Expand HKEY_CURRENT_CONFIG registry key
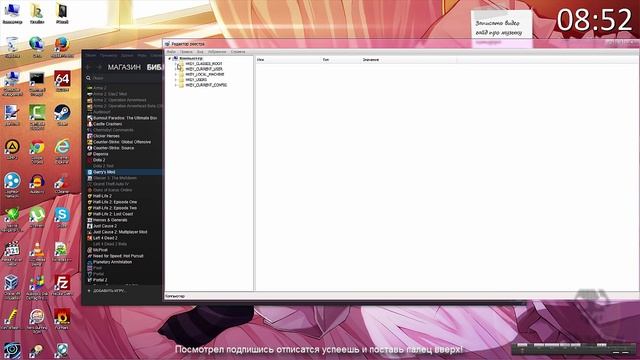The width and height of the screenshot is (640, 360). point(176,85)
